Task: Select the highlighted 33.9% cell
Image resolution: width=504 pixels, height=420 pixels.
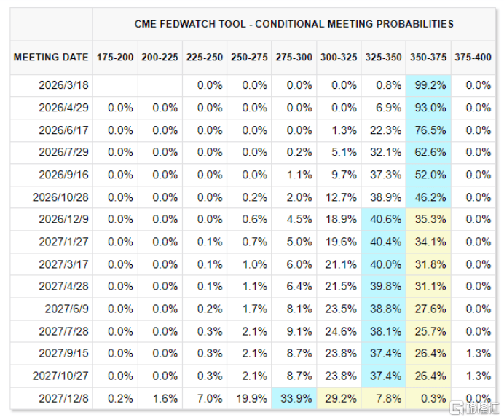Action: click(294, 399)
